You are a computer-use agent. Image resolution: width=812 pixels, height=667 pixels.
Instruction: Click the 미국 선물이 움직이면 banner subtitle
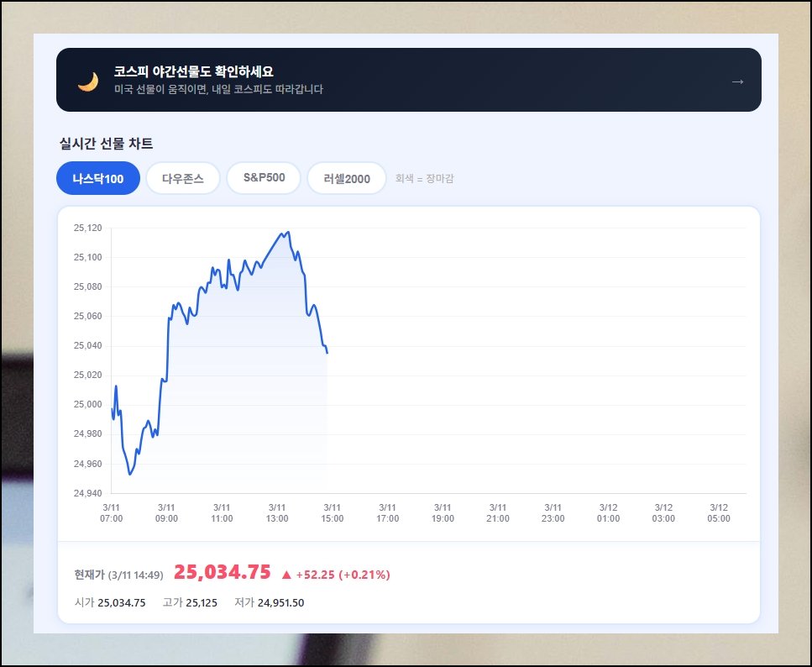coord(218,89)
